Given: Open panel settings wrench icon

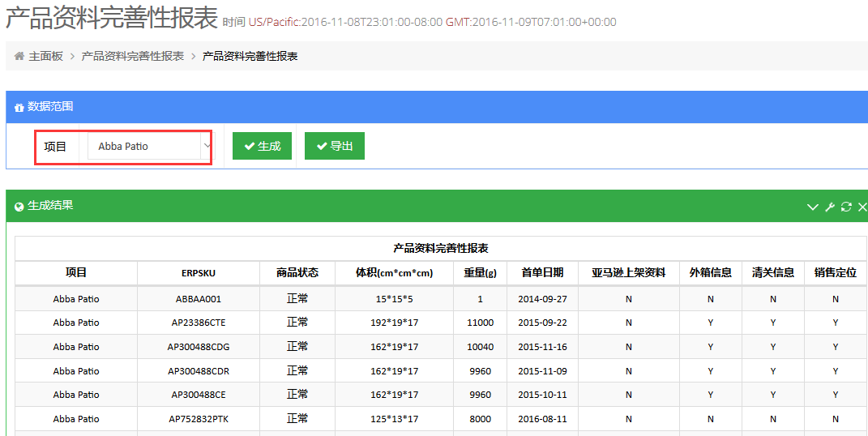Looking at the screenshot, I should [830, 207].
